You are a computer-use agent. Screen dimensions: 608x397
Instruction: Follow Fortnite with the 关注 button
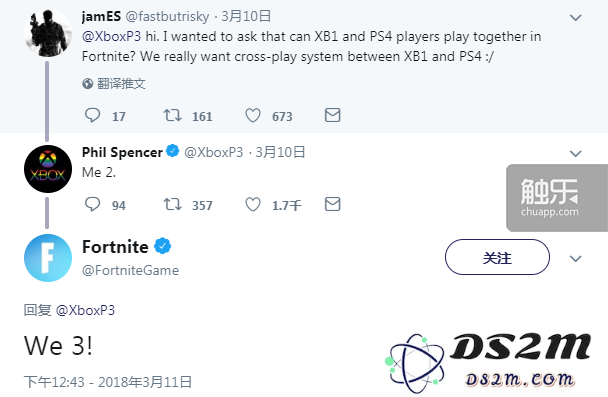click(x=497, y=257)
